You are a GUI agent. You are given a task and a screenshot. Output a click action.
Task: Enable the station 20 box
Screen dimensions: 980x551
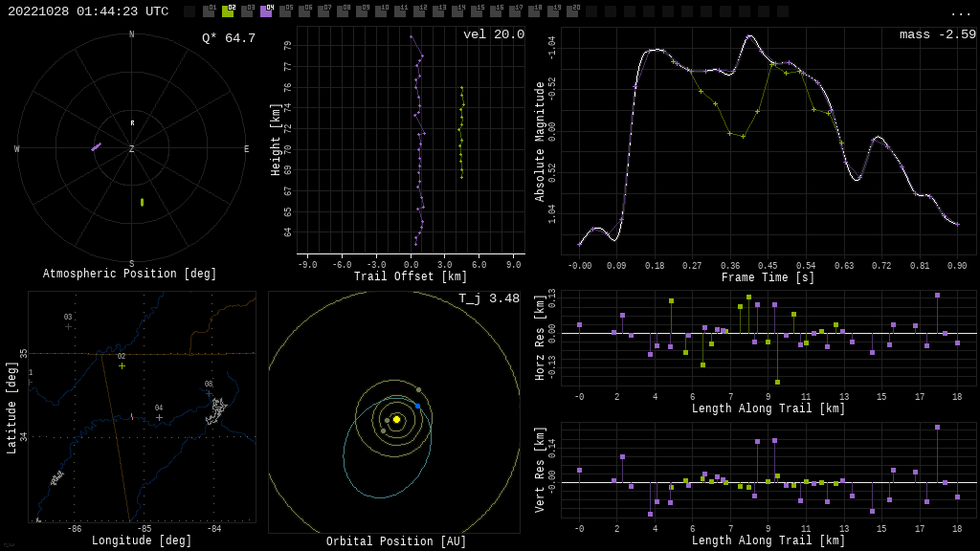point(572,11)
